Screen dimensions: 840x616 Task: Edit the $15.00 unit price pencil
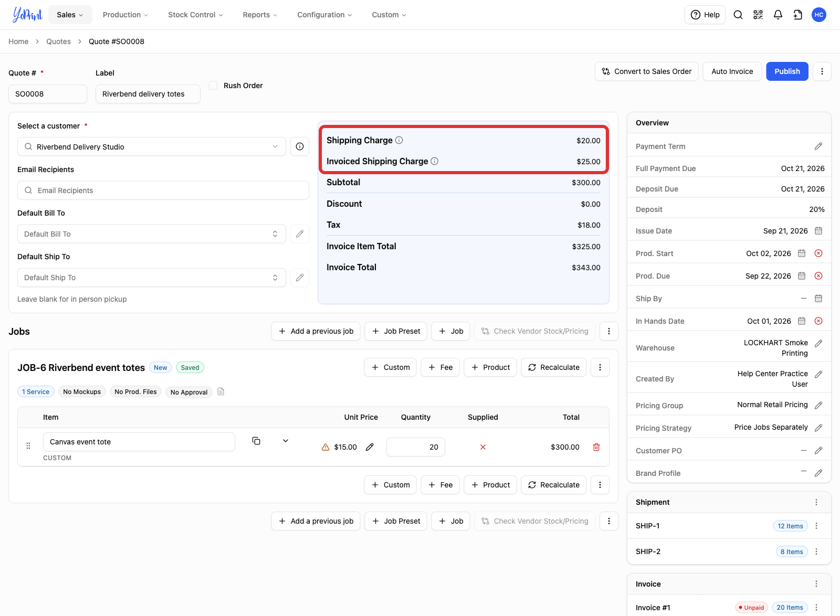[x=370, y=447]
